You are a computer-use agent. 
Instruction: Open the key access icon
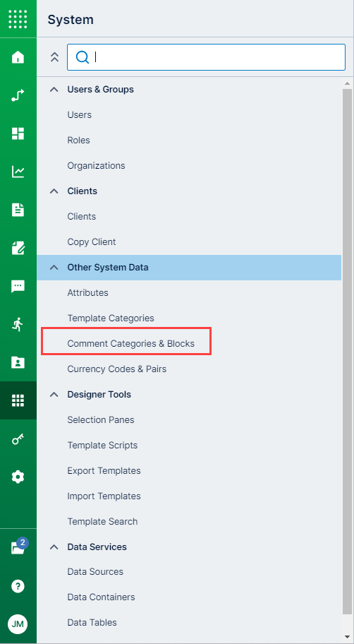pos(18,439)
